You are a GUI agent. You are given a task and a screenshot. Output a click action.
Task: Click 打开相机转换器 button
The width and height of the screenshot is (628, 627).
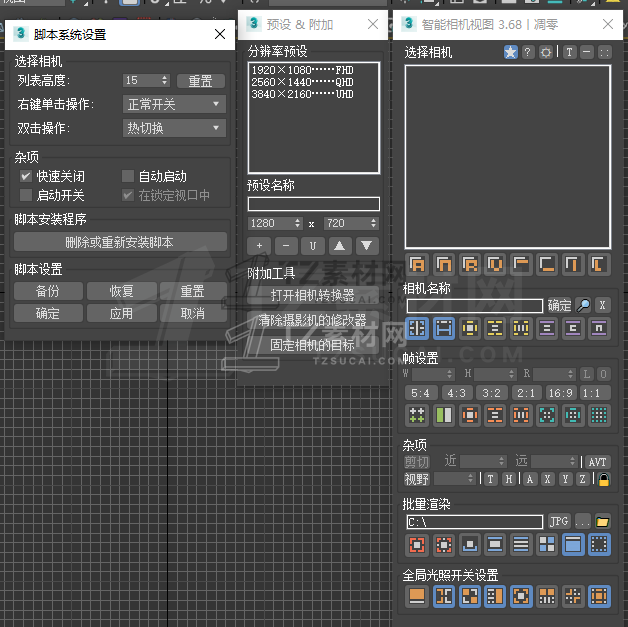pyautogui.click(x=313, y=295)
